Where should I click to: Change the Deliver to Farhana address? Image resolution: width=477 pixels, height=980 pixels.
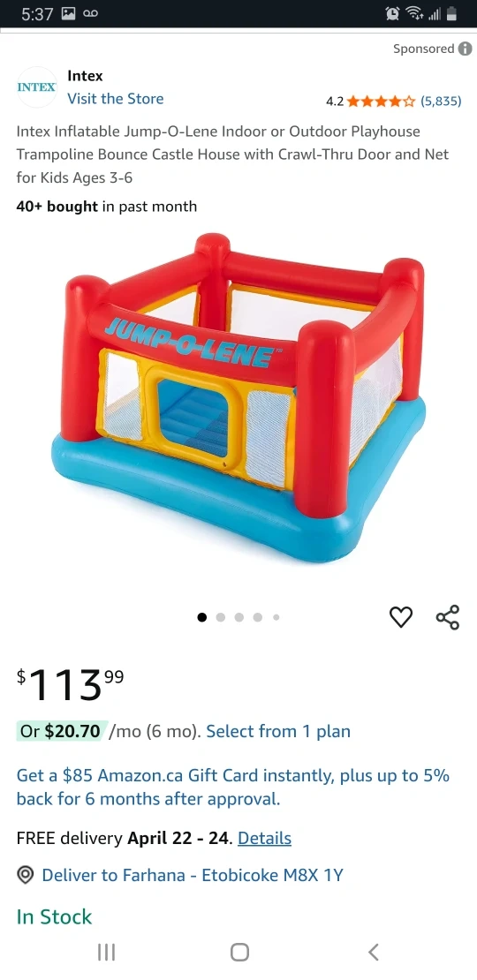click(193, 875)
